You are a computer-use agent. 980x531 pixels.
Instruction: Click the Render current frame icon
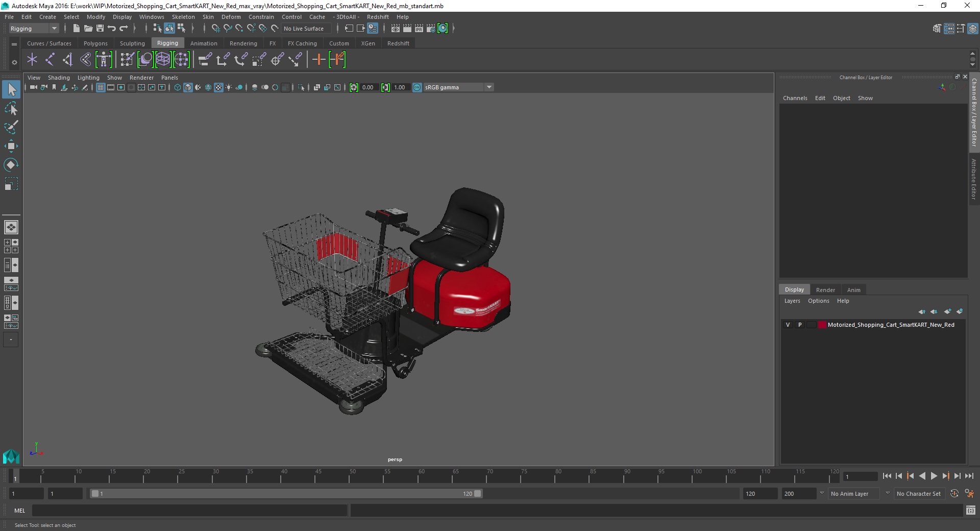pyautogui.click(x=407, y=29)
